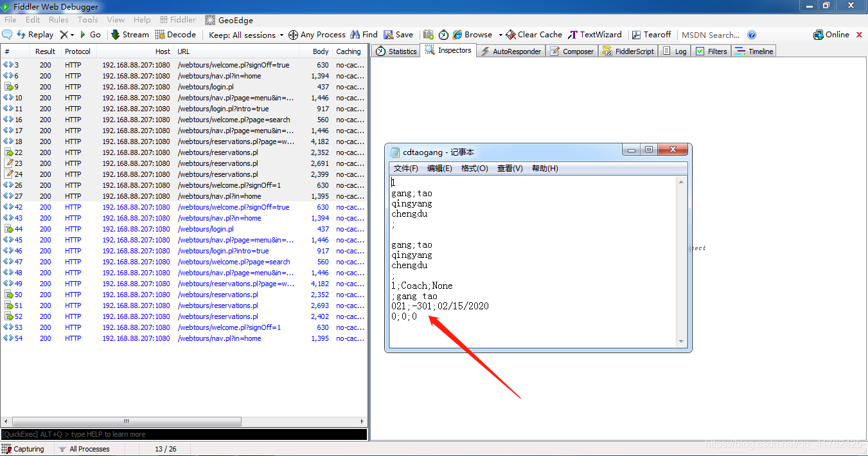This screenshot has height=456, width=868.
Task: Click the 1;Coach;None line in Notepad
Action: 422,286
